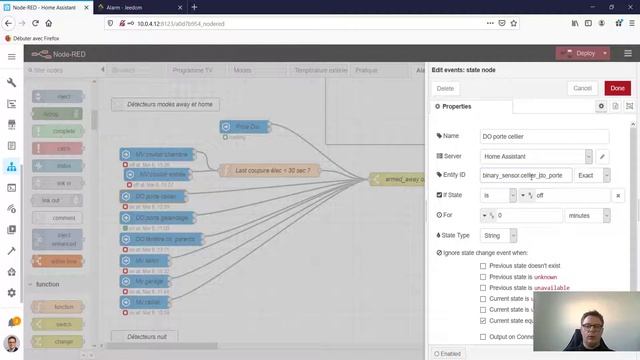Select the 'catch' node in palette
Image resolution: width=640 pixels, height=360 pixels.
tap(58, 149)
